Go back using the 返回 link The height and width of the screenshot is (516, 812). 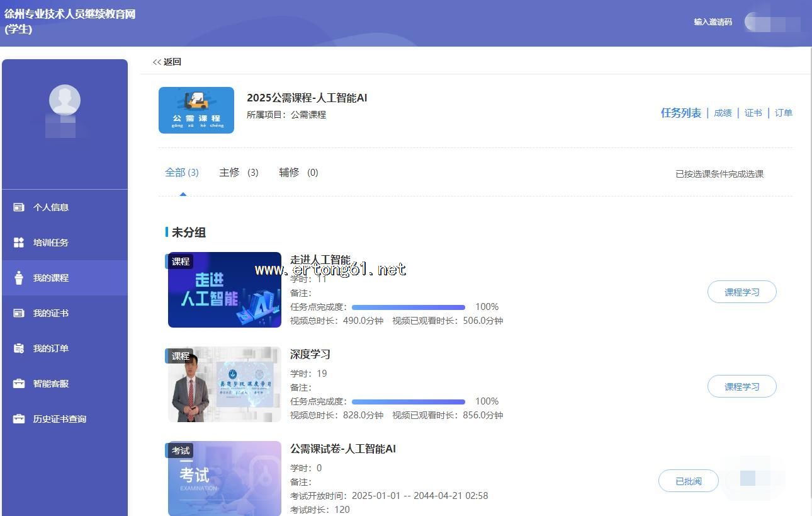point(167,62)
